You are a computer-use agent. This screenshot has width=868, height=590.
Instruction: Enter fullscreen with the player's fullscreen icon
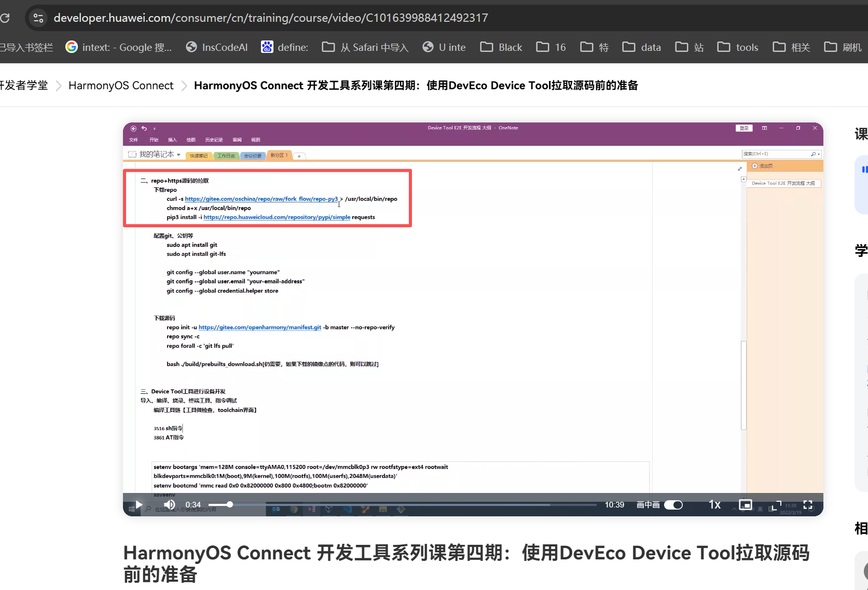(808, 505)
